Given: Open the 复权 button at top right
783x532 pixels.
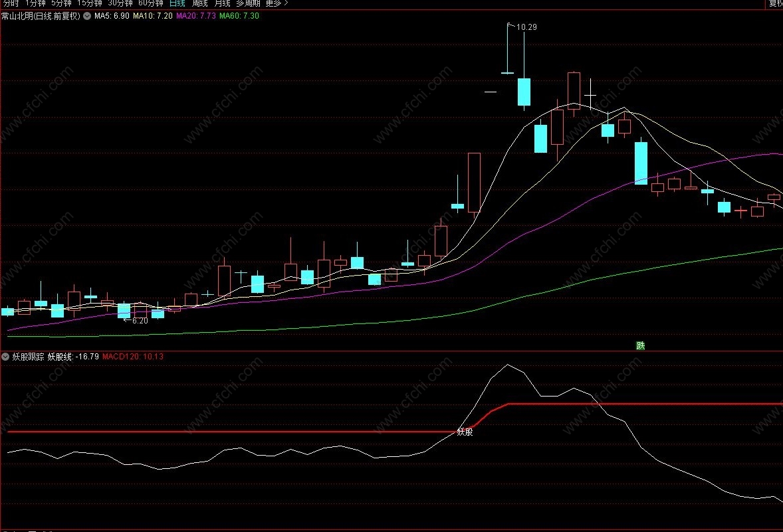Looking at the screenshot, I should point(776,3).
